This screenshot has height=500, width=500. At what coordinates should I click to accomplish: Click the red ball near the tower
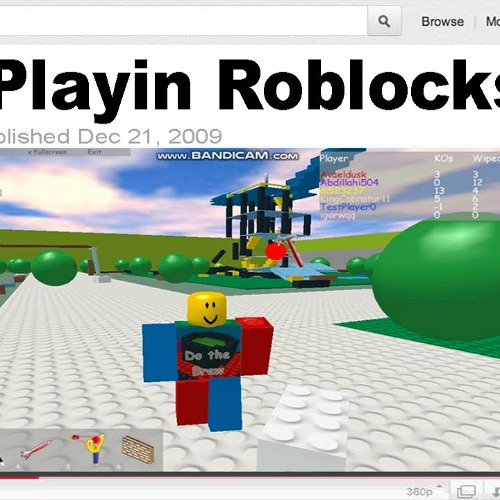click(x=276, y=251)
